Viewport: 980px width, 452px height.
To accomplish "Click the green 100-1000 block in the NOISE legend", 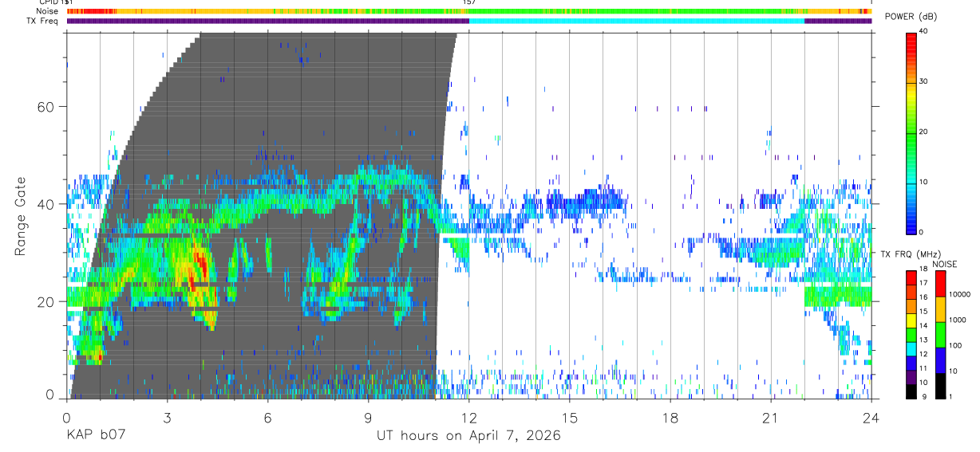I will [x=940, y=333].
